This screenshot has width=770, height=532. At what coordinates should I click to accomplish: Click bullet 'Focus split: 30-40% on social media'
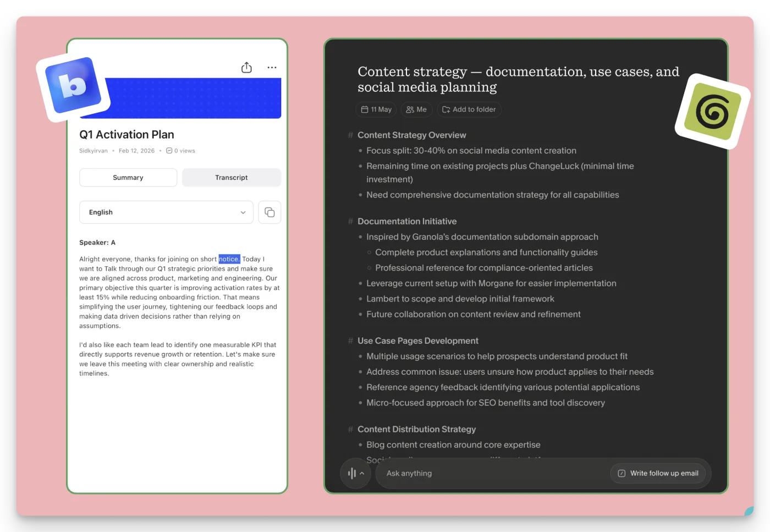[x=471, y=151]
